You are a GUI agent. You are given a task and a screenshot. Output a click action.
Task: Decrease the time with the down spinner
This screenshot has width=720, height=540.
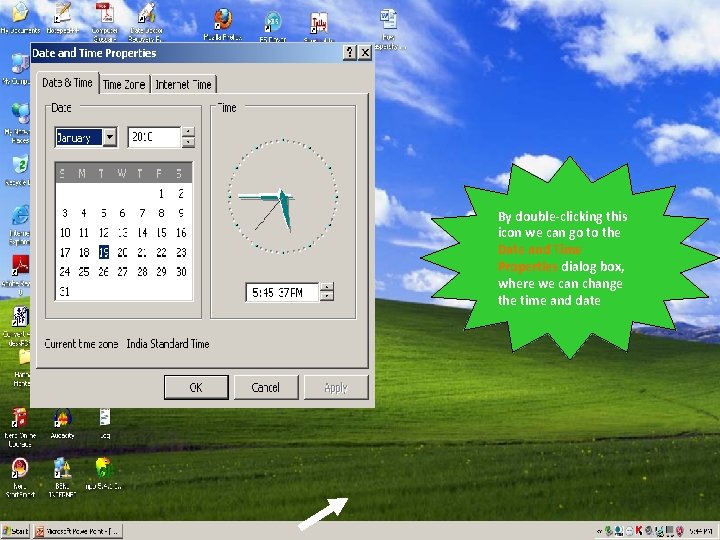pyautogui.click(x=326, y=297)
